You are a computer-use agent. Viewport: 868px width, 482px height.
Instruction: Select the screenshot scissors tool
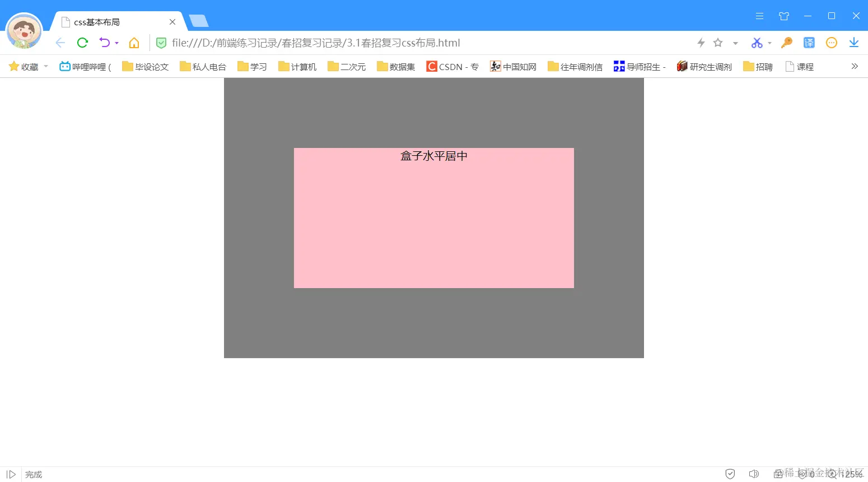tap(757, 43)
